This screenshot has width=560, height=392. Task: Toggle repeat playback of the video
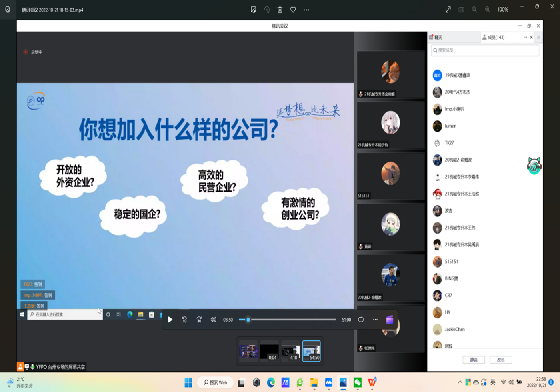click(x=361, y=320)
